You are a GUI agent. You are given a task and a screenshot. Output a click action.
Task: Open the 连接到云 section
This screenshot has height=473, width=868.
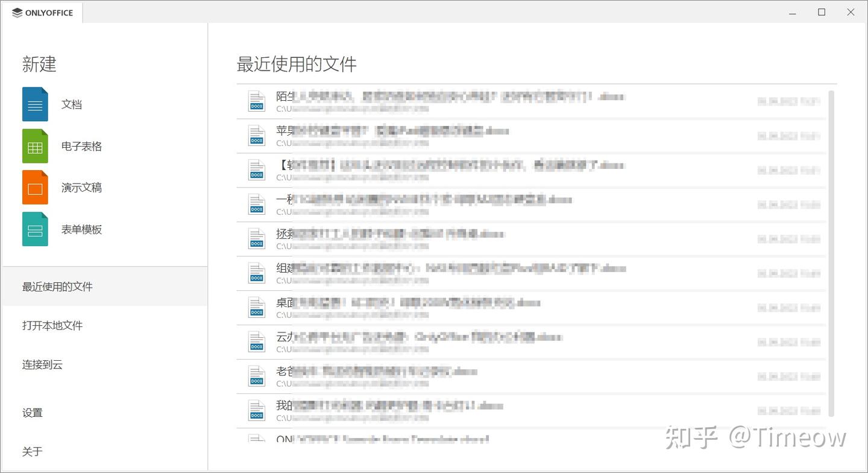[x=42, y=364]
